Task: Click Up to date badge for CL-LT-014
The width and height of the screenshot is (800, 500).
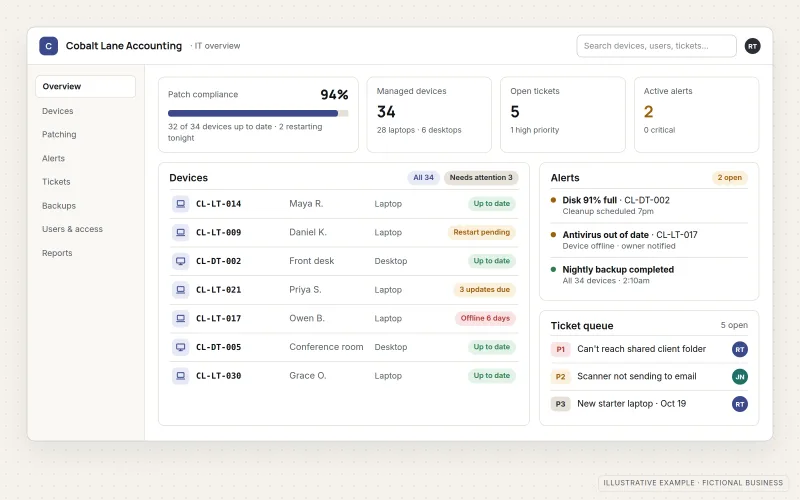Action: (492, 204)
